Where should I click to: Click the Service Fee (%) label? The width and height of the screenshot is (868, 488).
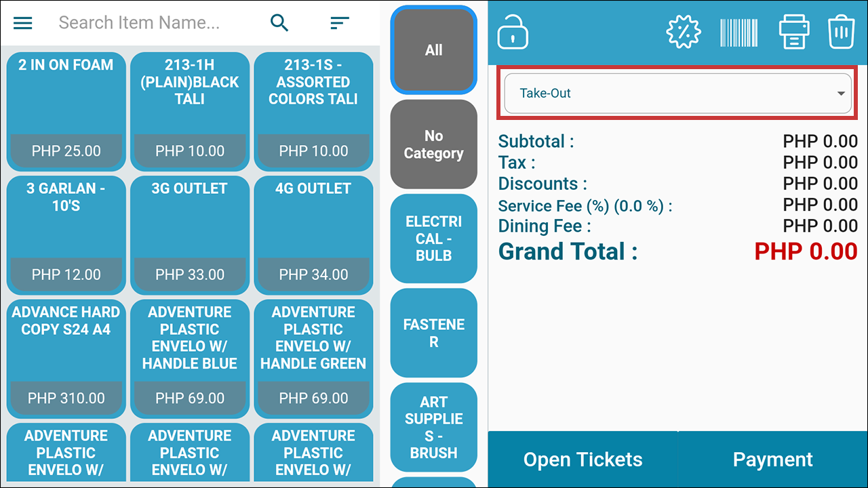coord(585,206)
